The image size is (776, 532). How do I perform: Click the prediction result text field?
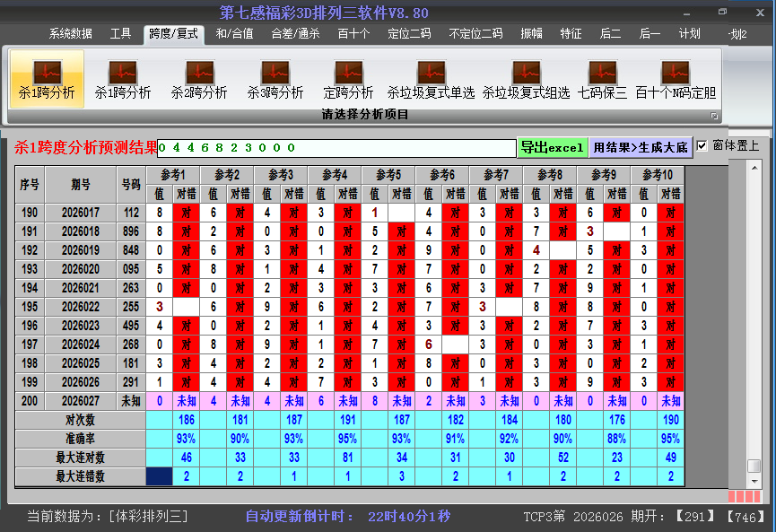(x=336, y=148)
